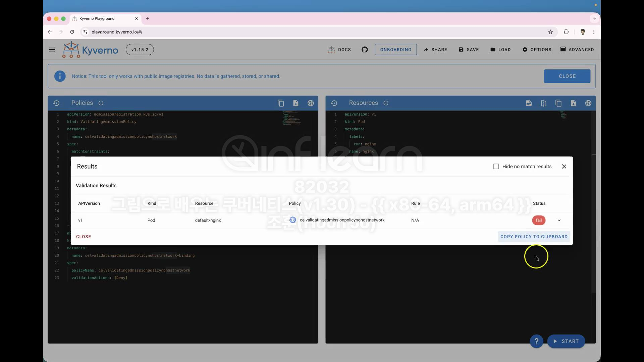Viewport: 644px width, 362px height.
Task: Open the hamburger navigation menu
Action: click(52, 50)
